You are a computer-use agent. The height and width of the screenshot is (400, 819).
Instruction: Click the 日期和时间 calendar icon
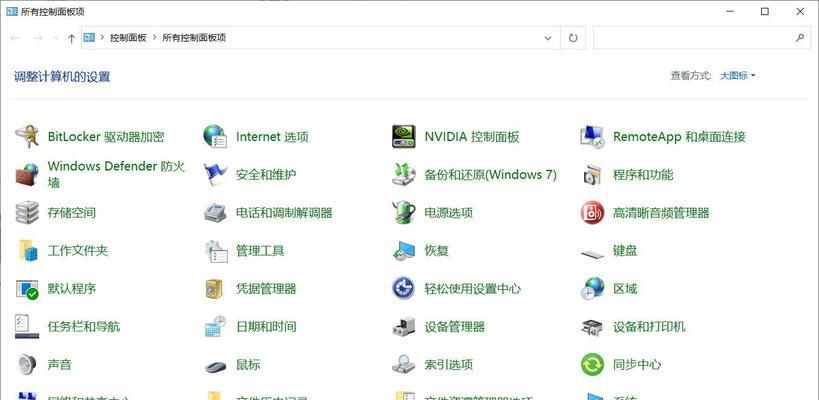(x=215, y=327)
